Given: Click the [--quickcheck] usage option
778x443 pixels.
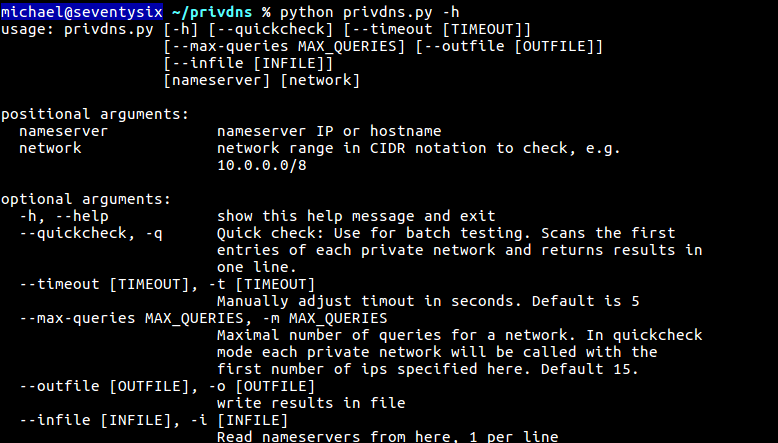Looking at the screenshot, I should (x=270, y=30).
